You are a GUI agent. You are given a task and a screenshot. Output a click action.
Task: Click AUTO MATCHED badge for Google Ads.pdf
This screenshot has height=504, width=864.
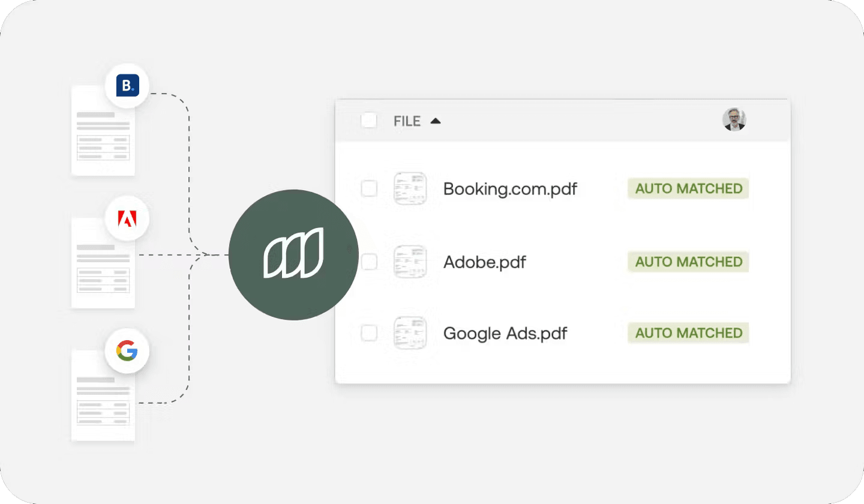(689, 333)
